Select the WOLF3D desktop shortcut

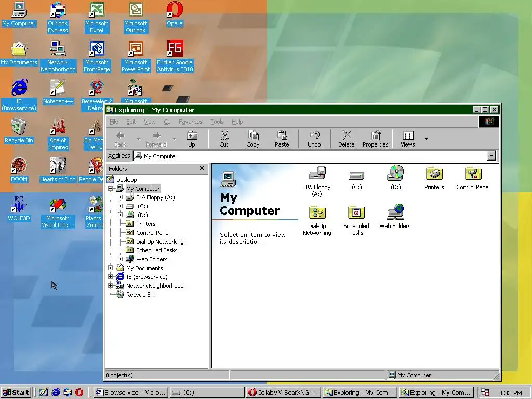click(x=19, y=204)
